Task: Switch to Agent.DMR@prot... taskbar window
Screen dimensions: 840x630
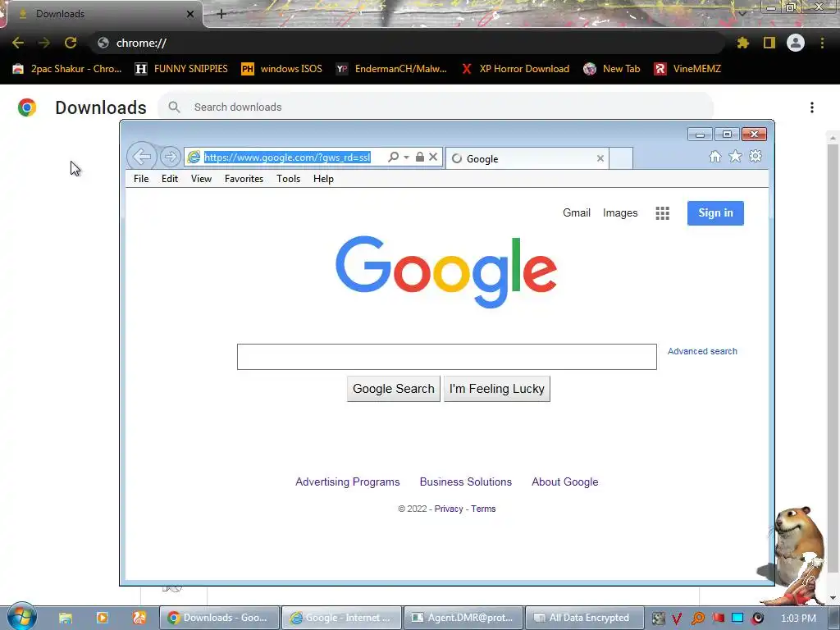Action: (x=463, y=618)
